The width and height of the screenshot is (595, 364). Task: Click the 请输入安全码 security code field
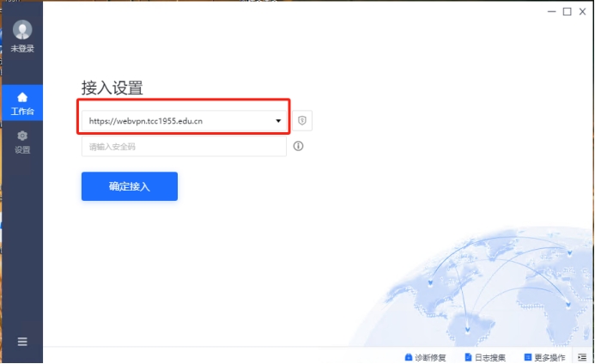coord(184,147)
